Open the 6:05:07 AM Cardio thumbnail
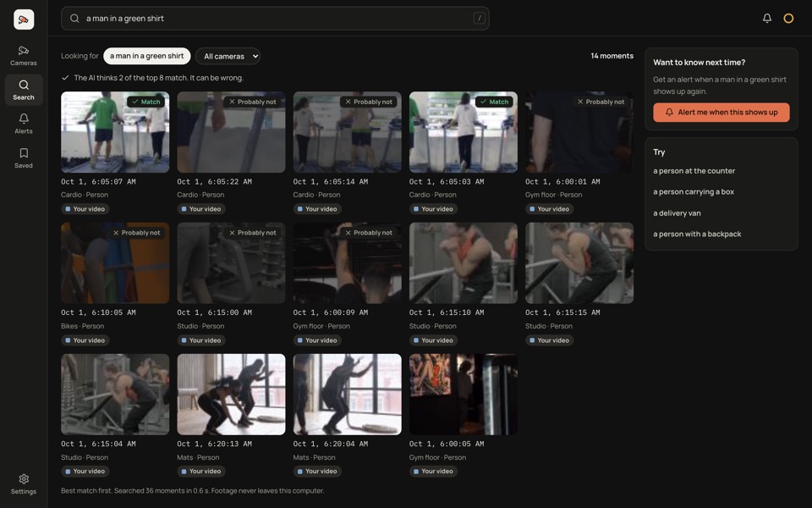The image size is (812, 508). 115,132
